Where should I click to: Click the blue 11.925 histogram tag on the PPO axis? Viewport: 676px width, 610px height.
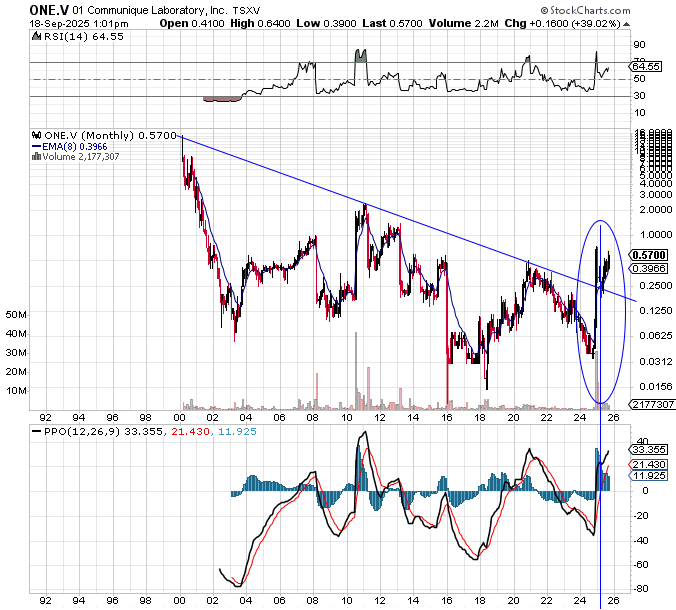point(649,475)
